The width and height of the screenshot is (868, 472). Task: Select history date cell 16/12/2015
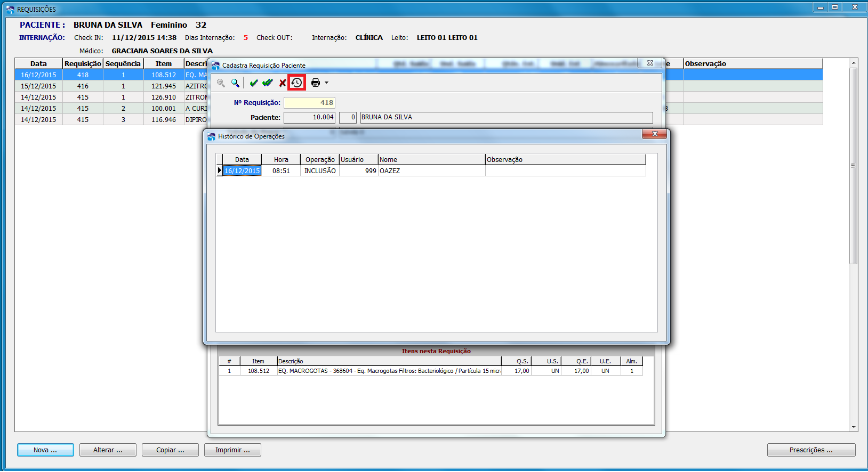(242, 171)
